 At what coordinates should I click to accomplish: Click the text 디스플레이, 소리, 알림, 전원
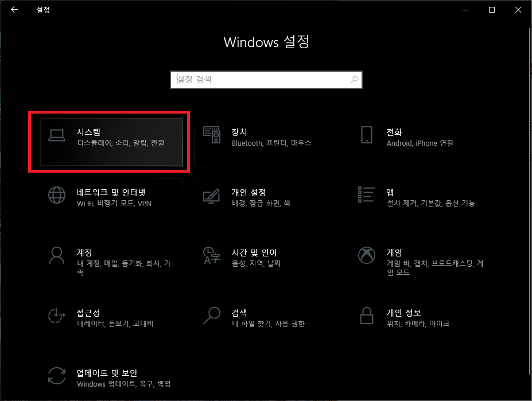click(121, 143)
